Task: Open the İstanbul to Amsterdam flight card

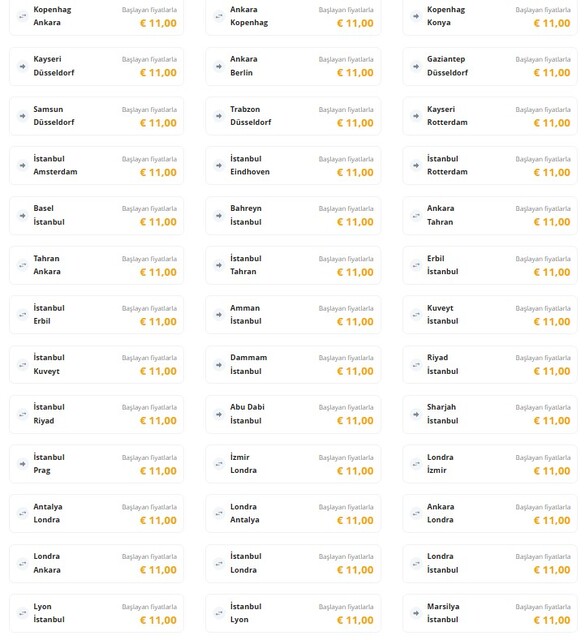Action: 96,165
